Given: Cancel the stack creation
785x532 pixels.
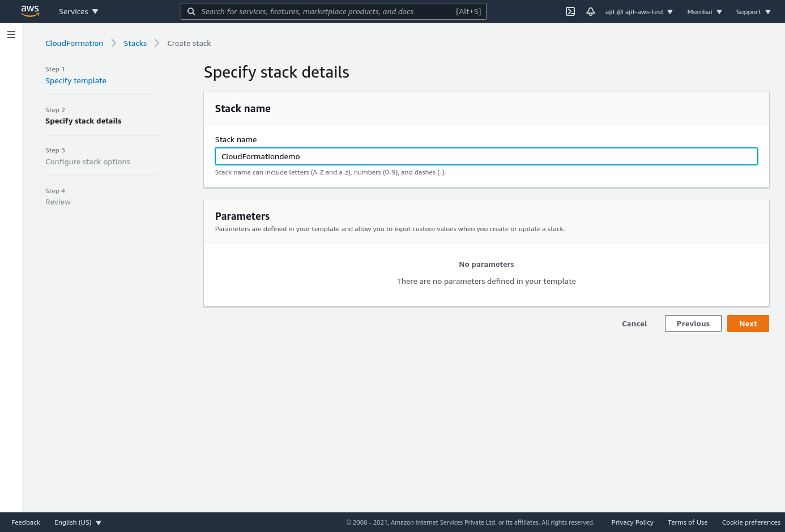Looking at the screenshot, I should point(634,324).
